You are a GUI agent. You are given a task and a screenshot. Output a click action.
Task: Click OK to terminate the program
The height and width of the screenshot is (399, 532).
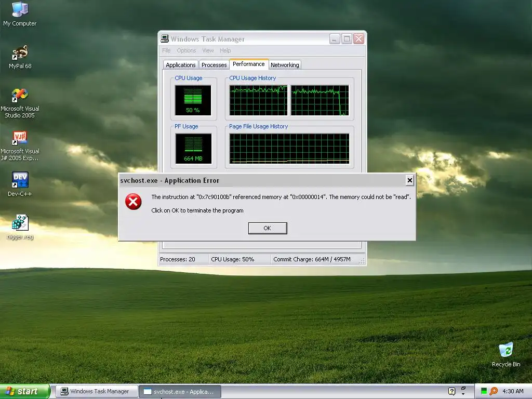click(x=268, y=228)
